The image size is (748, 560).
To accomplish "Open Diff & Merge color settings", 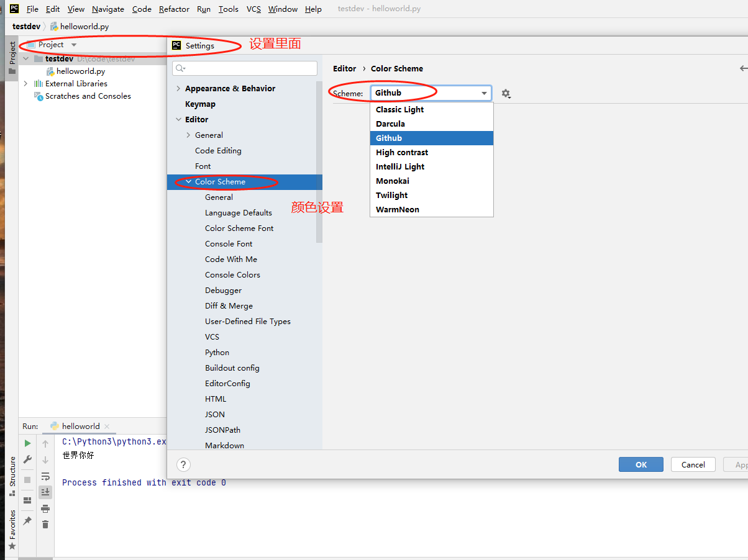I will [229, 305].
